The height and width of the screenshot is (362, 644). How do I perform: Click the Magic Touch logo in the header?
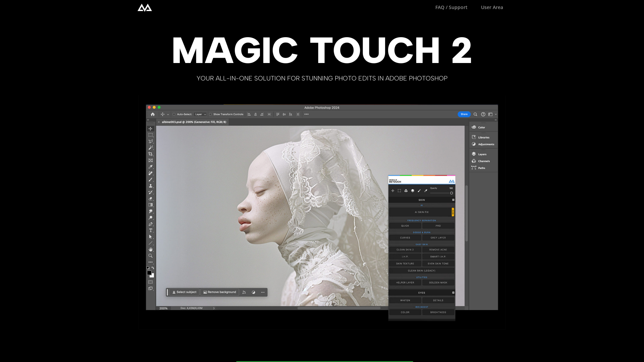[x=145, y=7]
